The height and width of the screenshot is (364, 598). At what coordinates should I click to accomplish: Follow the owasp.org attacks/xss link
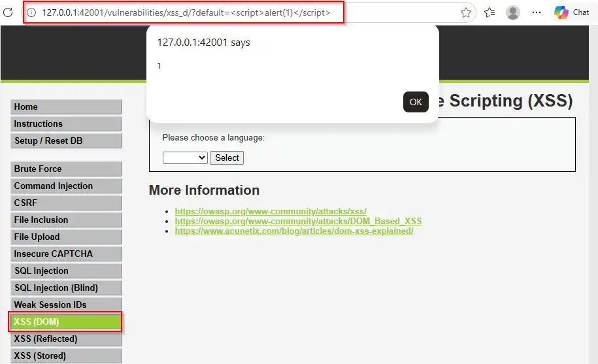tap(271, 211)
